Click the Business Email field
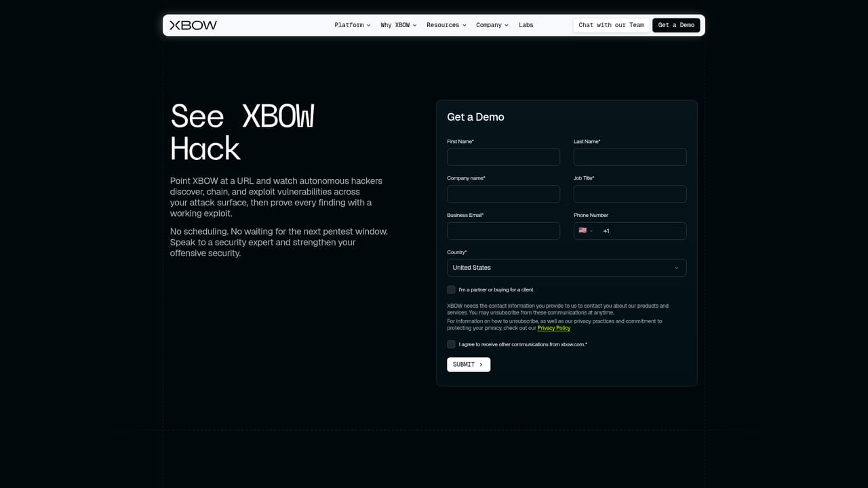This screenshot has height=488, width=868. click(503, 231)
